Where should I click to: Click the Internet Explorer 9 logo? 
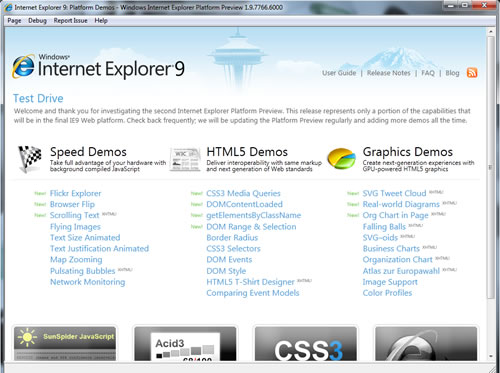coord(98,67)
